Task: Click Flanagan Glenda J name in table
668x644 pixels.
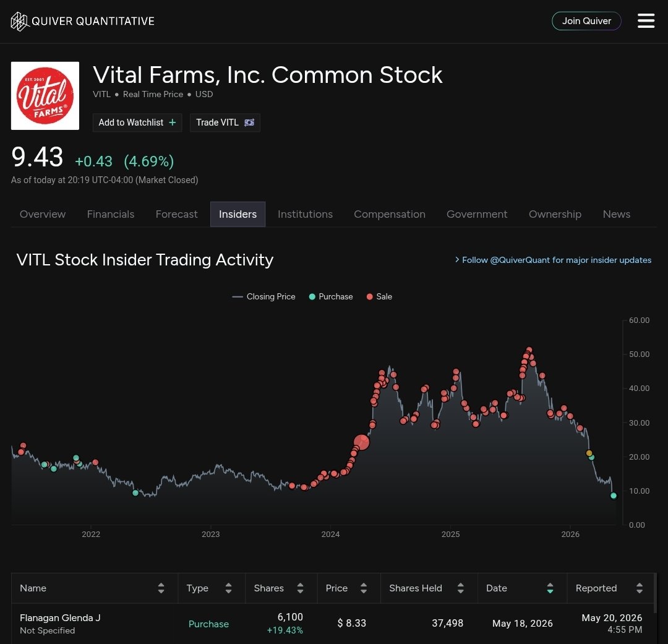Action: 60,618
